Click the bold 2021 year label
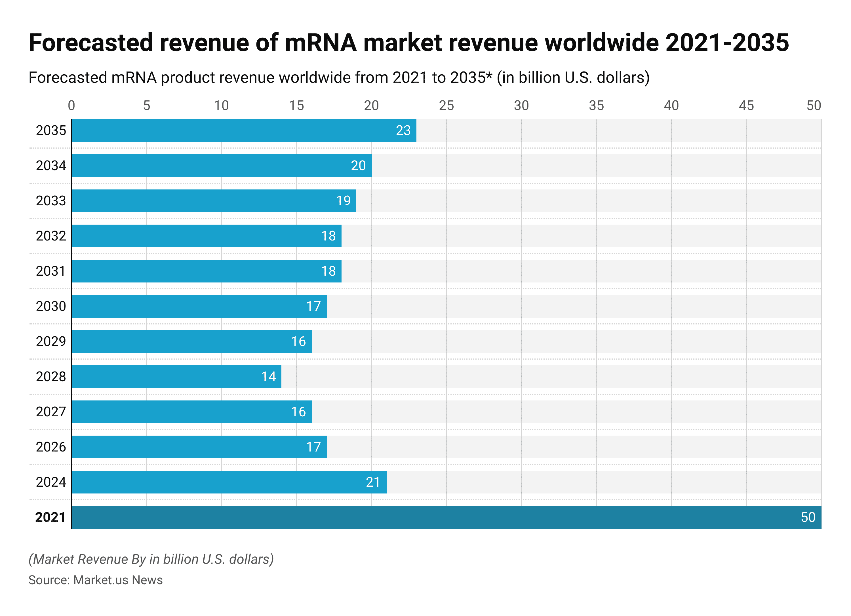851x616 pixels. 50,517
